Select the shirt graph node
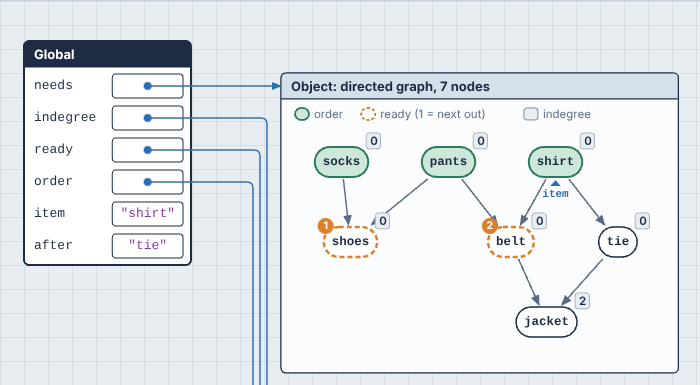 click(x=555, y=162)
